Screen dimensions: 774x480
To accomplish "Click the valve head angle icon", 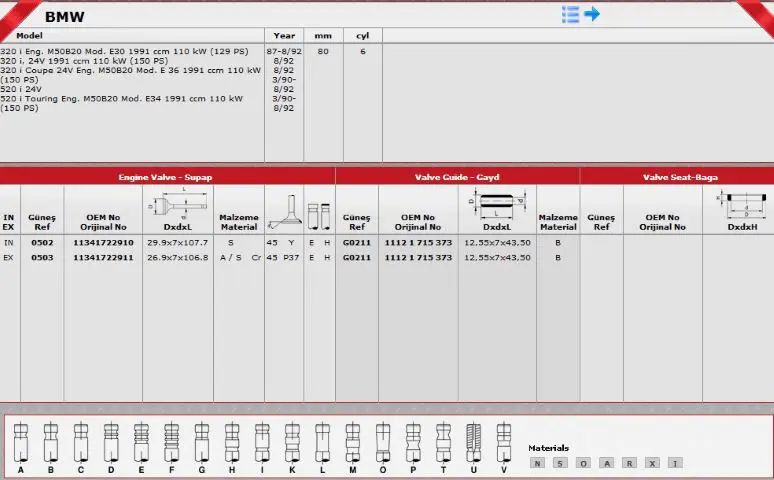I will 284,212.
